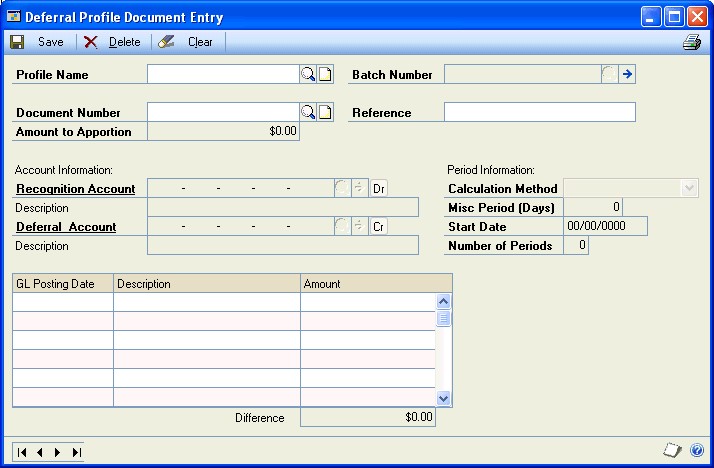Screen dimensions: 714x468
Task: Click the Batch Number blue arrow
Action: pyautogui.click(x=627, y=74)
